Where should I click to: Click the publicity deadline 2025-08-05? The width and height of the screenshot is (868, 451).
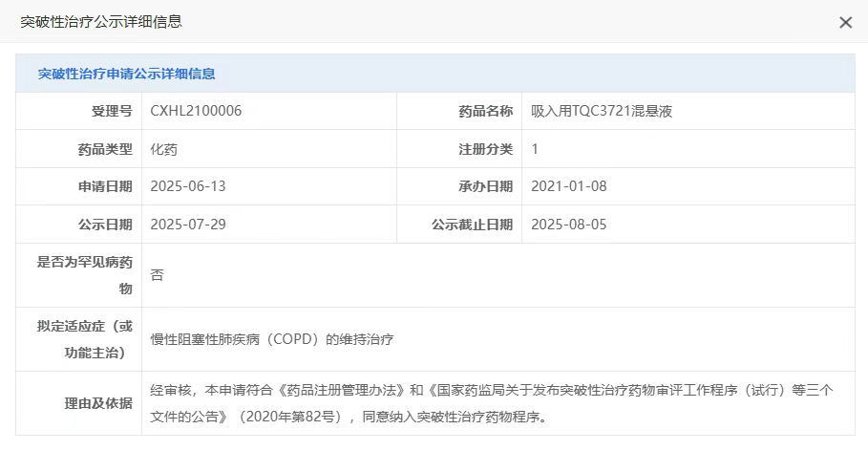(568, 225)
